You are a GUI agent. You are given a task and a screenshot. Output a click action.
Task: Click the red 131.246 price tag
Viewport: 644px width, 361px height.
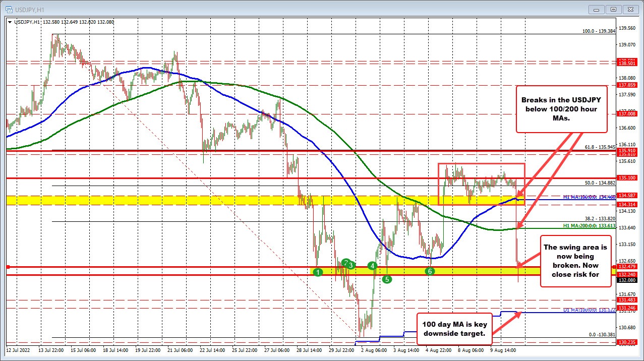(626, 308)
